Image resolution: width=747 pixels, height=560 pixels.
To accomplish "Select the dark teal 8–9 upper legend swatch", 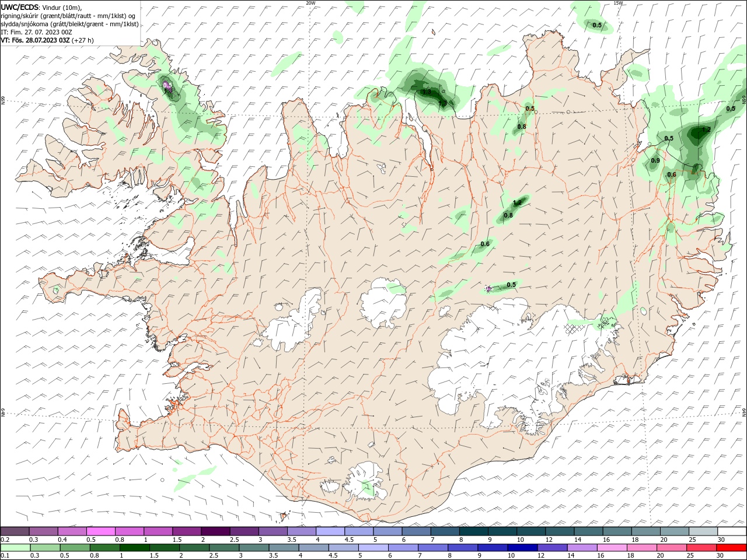I will (x=473, y=531).
